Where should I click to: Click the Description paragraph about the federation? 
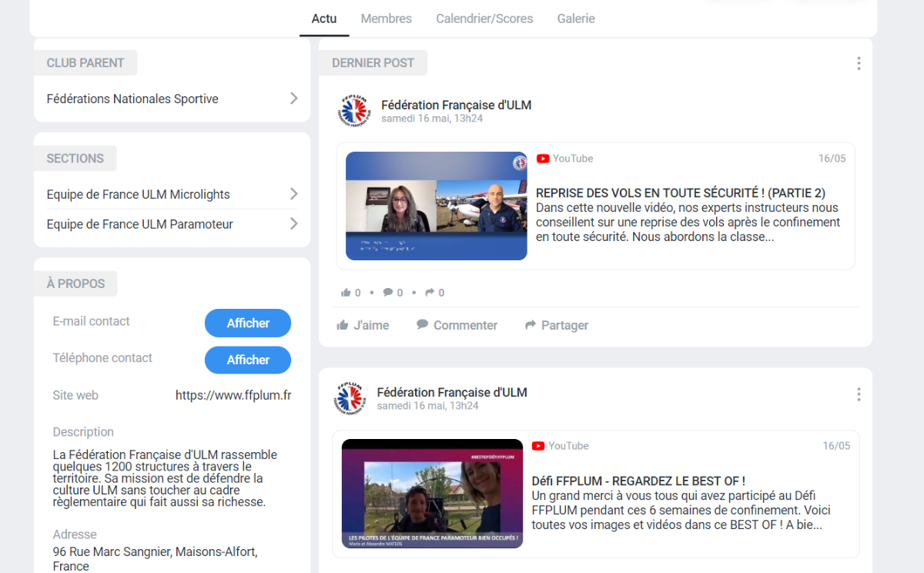[x=165, y=478]
